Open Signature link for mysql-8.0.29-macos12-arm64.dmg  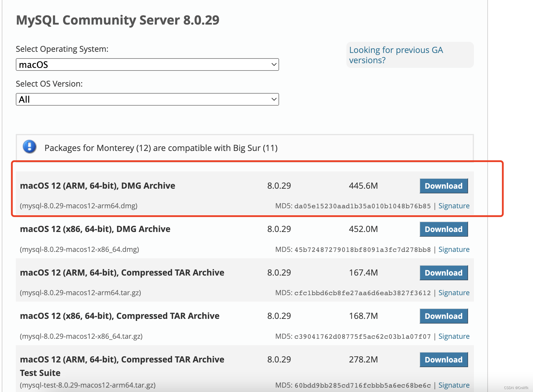(454, 206)
